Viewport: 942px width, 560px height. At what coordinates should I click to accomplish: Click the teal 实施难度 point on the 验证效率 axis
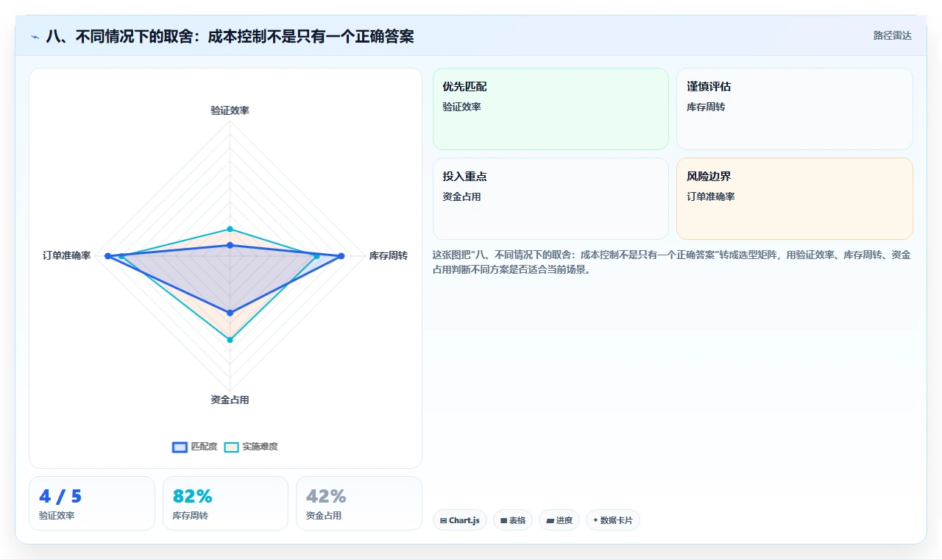(x=230, y=229)
